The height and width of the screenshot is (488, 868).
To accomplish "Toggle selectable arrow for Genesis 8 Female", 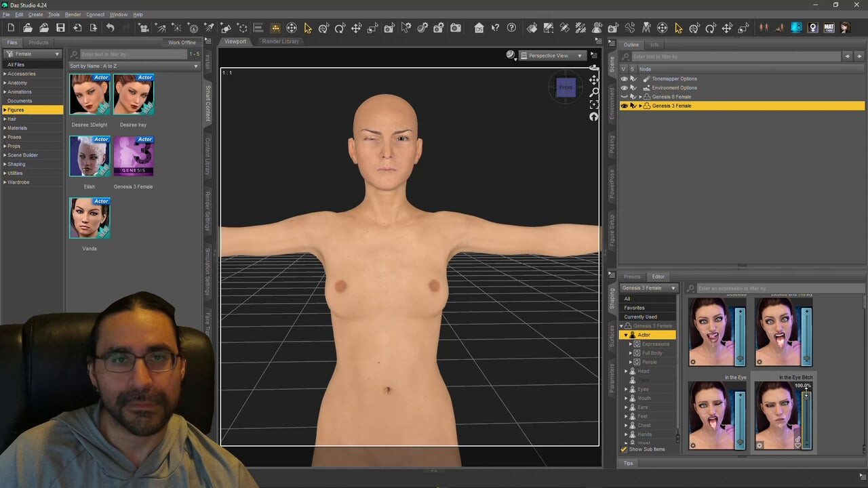I will pyautogui.click(x=633, y=97).
